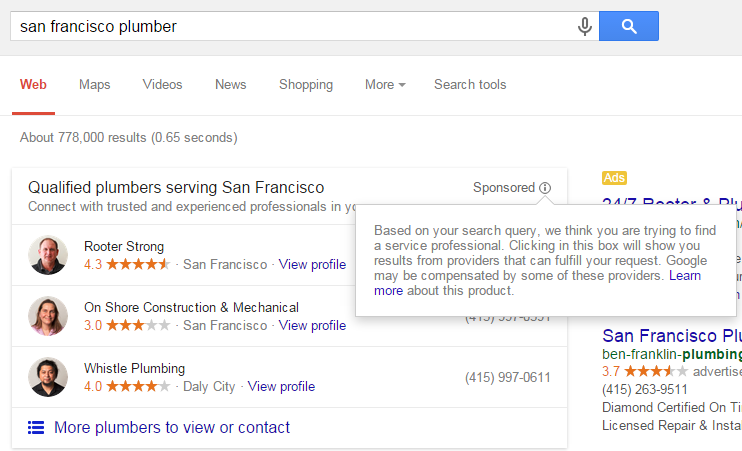Click the microphone voice search icon
The height and width of the screenshot is (451, 742).
click(585, 27)
